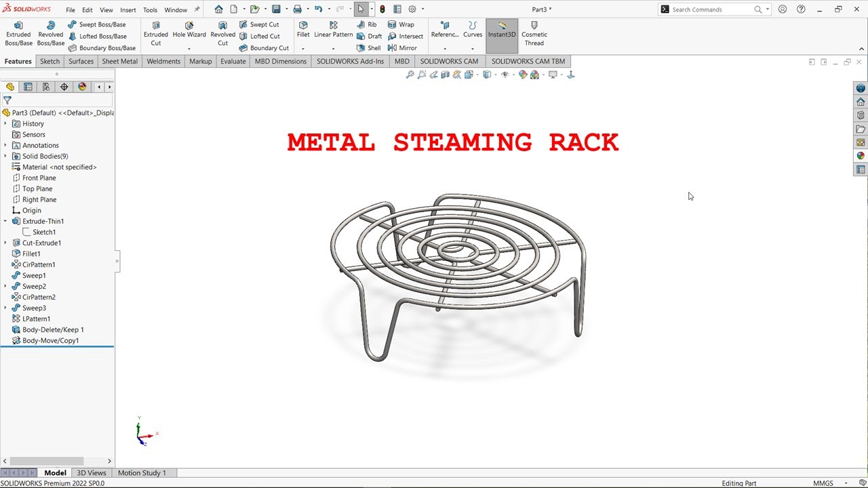This screenshot has height=488, width=868.
Task: Select the Revolved Cut tool
Action: (x=222, y=34)
